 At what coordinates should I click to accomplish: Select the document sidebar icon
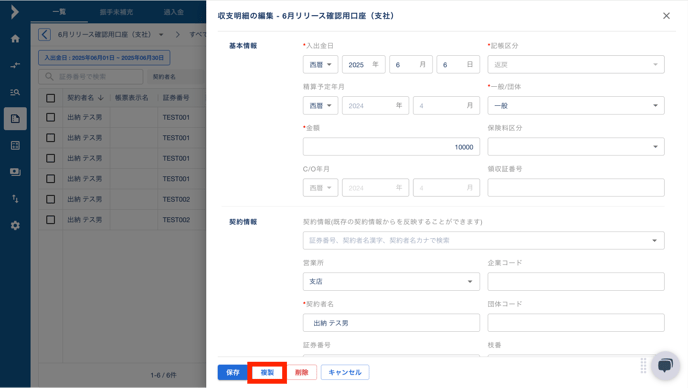[15, 119]
